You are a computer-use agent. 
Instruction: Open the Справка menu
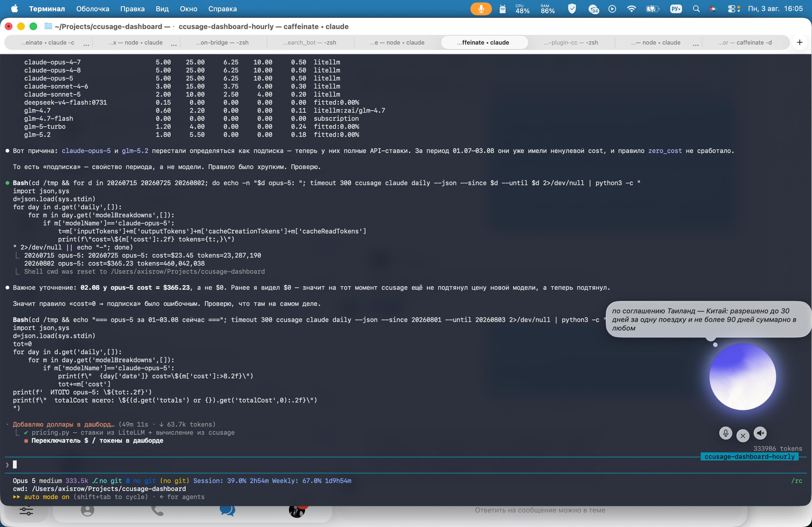click(x=223, y=9)
